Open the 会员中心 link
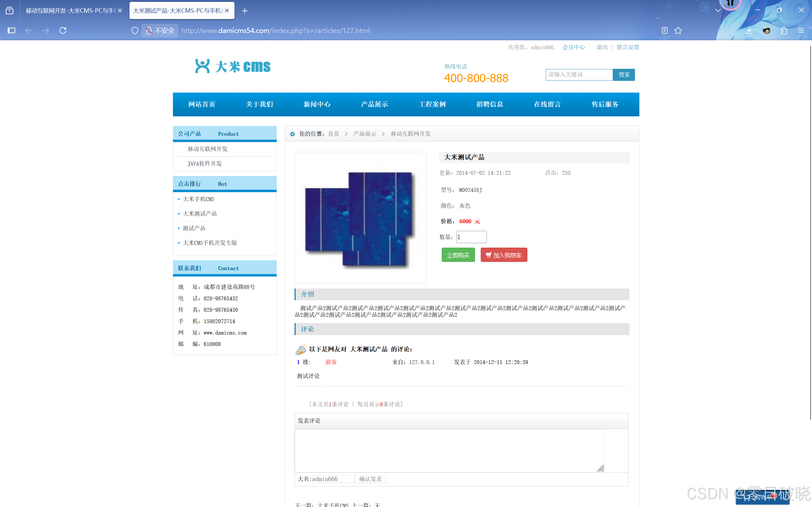This screenshot has width=812, height=507. pyautogui.click(x=573, y=47)
